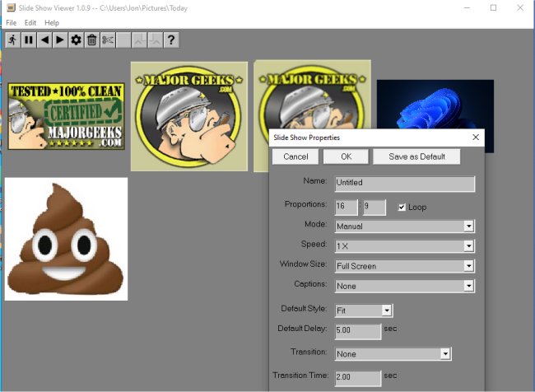Open the Edit menu
This screenshot has height=392, width=535.
point(30,22)
